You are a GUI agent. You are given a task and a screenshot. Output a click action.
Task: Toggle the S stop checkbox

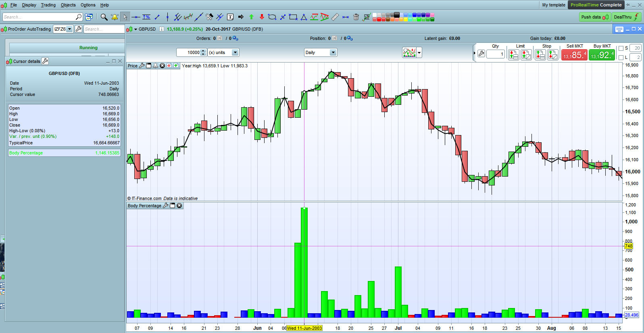(x=621, y=48)
